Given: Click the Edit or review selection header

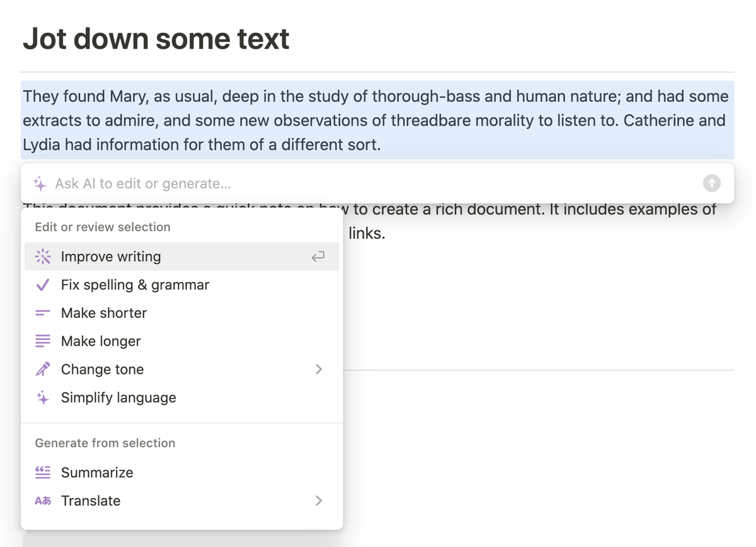Looking at the screenshot, I should (103, 227).
